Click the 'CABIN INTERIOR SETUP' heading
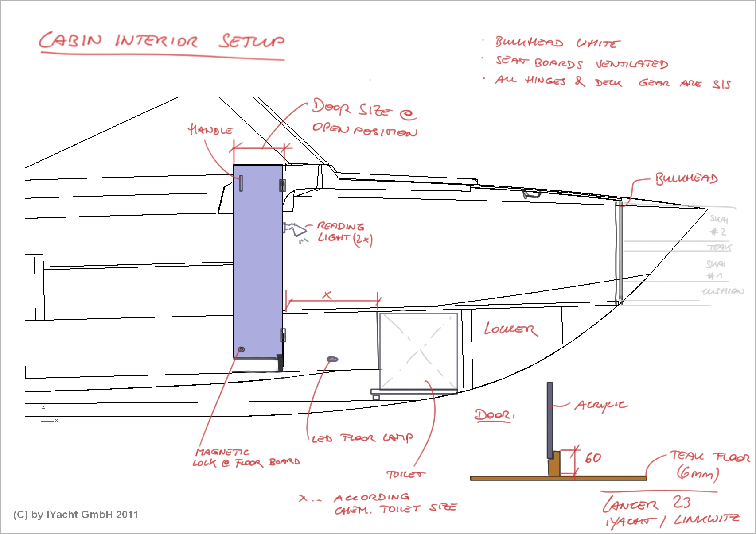Screen dimensions: 756x534 click(x=162, y=41)
